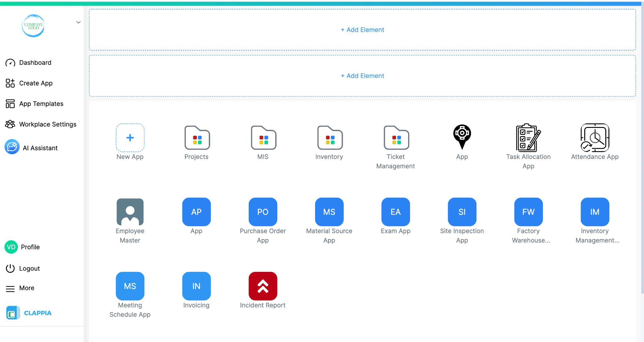Click the location pin App icon
The width and height of the screenshot is (644, 342).
point(462,137)
